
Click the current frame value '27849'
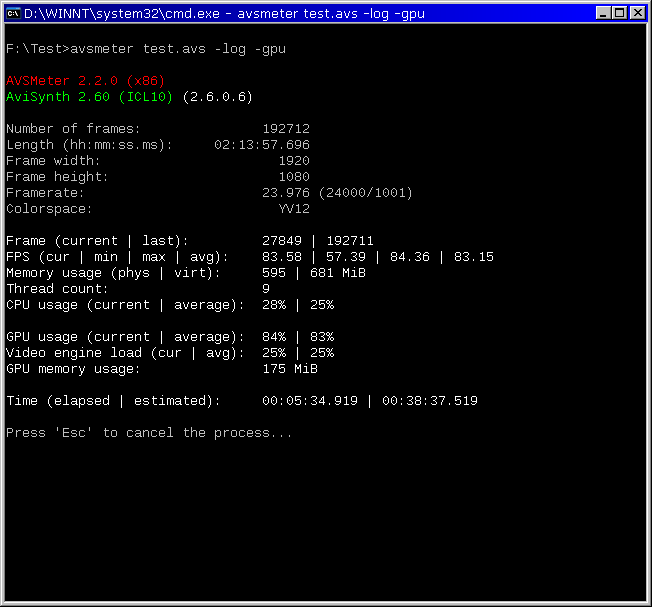282,241
